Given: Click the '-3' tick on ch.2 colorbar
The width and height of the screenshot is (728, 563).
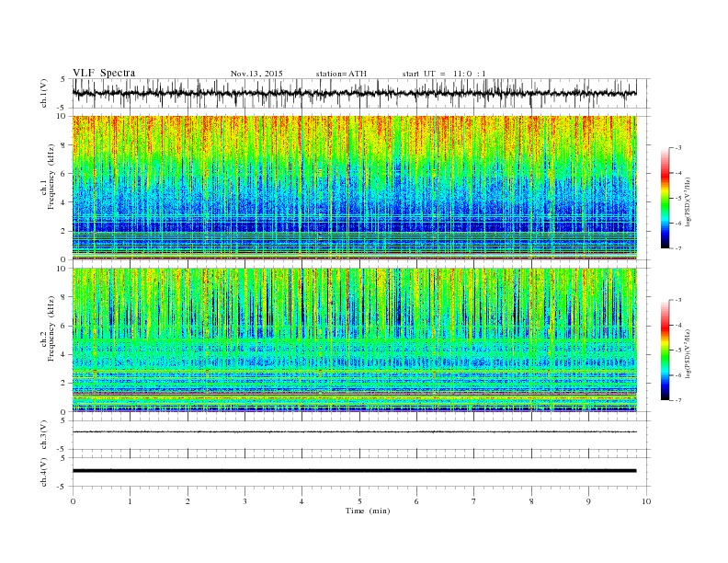Looking at the screenshot, I should click(x=678, y=300).
